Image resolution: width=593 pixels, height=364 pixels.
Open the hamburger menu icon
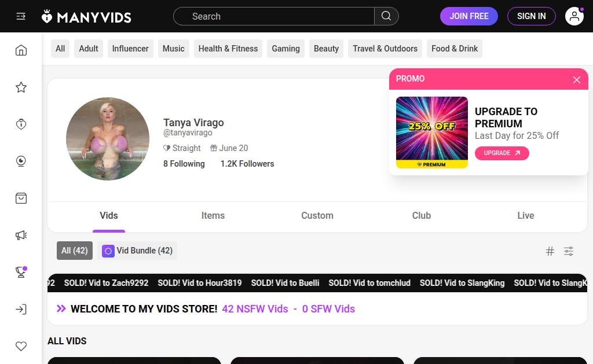(x=21, y=16)
